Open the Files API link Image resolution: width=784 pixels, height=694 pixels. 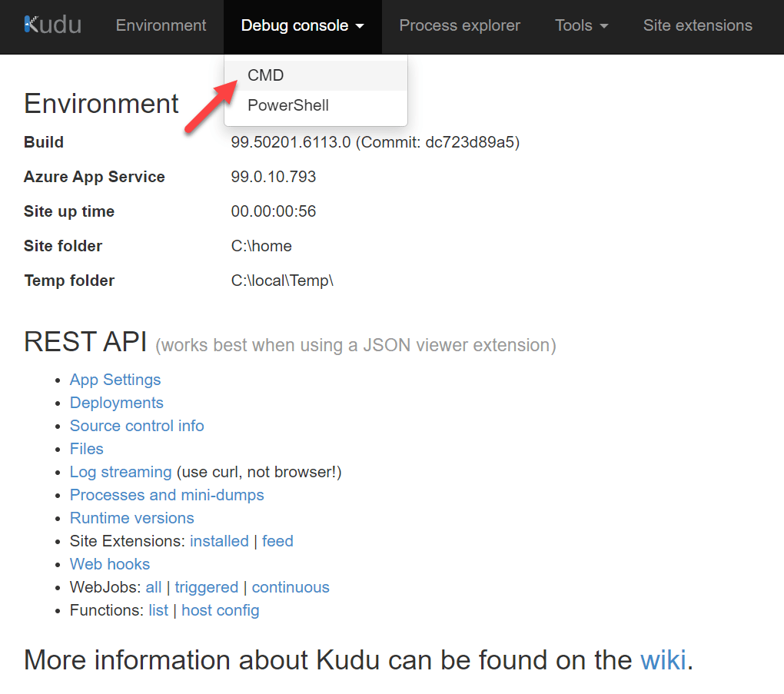click(x=86, y=449)
